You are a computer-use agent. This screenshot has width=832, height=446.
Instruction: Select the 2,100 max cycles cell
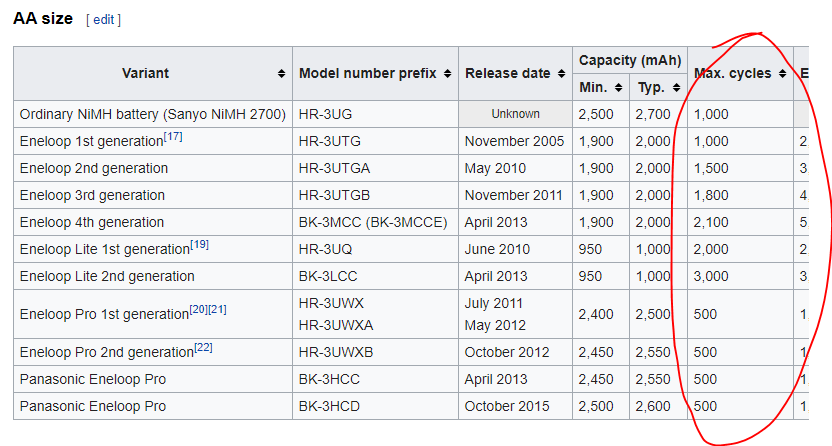(x=740, y=222)
